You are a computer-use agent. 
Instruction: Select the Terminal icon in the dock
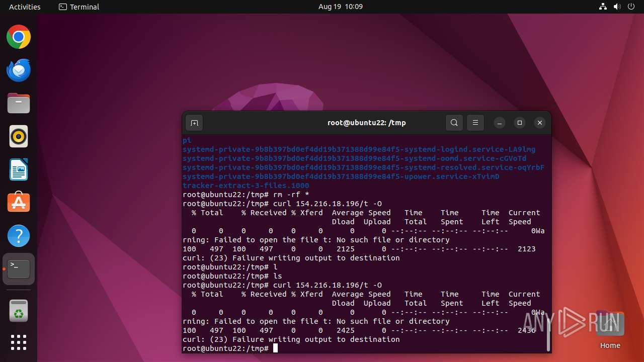click(19, 269)
